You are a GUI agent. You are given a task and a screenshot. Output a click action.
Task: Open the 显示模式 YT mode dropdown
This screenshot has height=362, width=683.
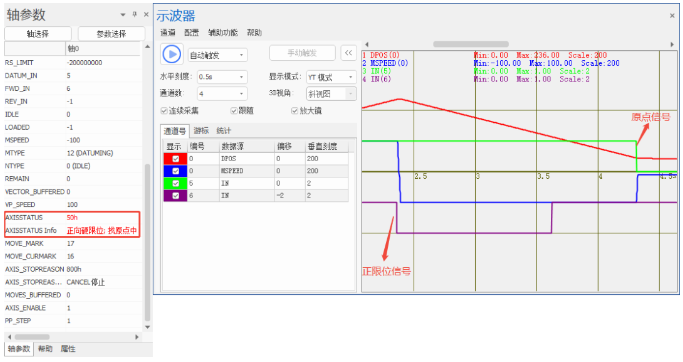click(x=331, y=77)
